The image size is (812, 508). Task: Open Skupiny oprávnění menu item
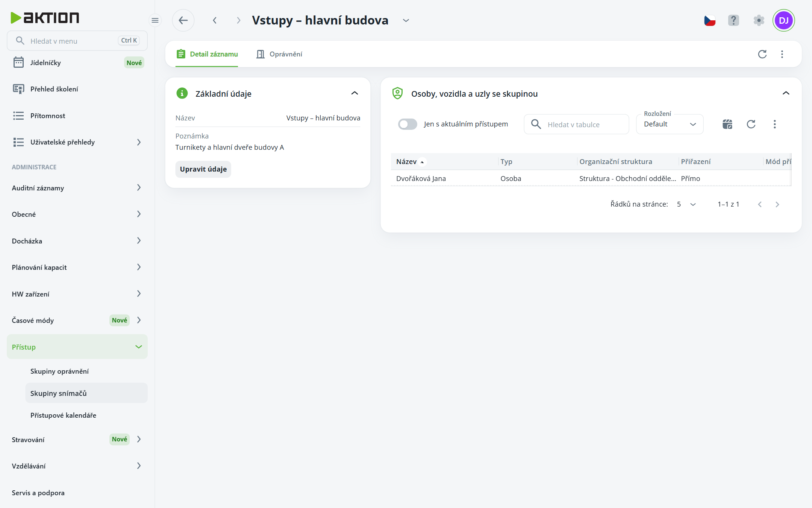click(86, 371)
